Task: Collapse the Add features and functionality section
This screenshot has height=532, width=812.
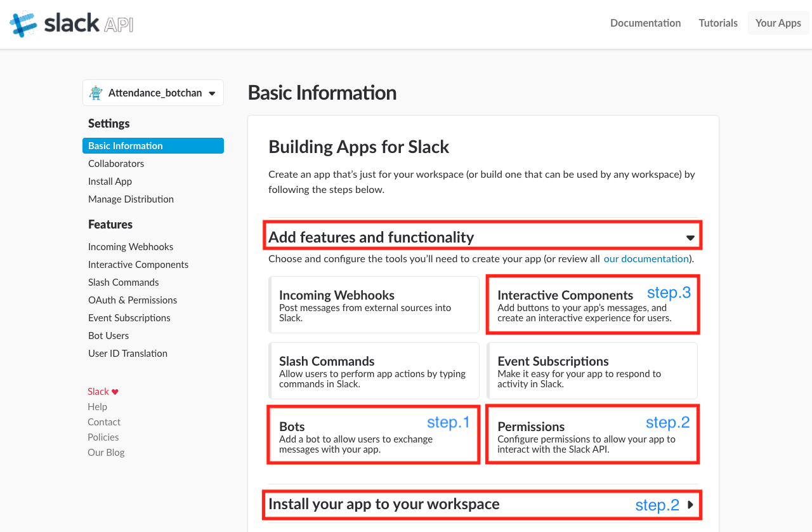Action: [690, 237]
